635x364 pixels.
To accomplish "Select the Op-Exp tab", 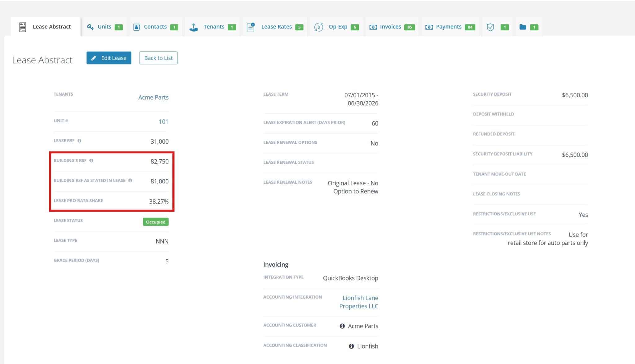I will 337,27.
